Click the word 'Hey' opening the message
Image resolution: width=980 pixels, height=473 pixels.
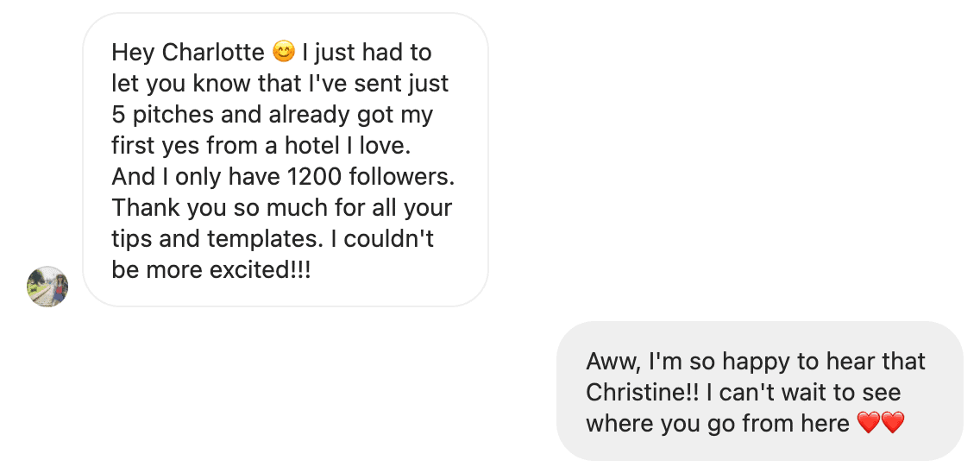click(133, 53)
